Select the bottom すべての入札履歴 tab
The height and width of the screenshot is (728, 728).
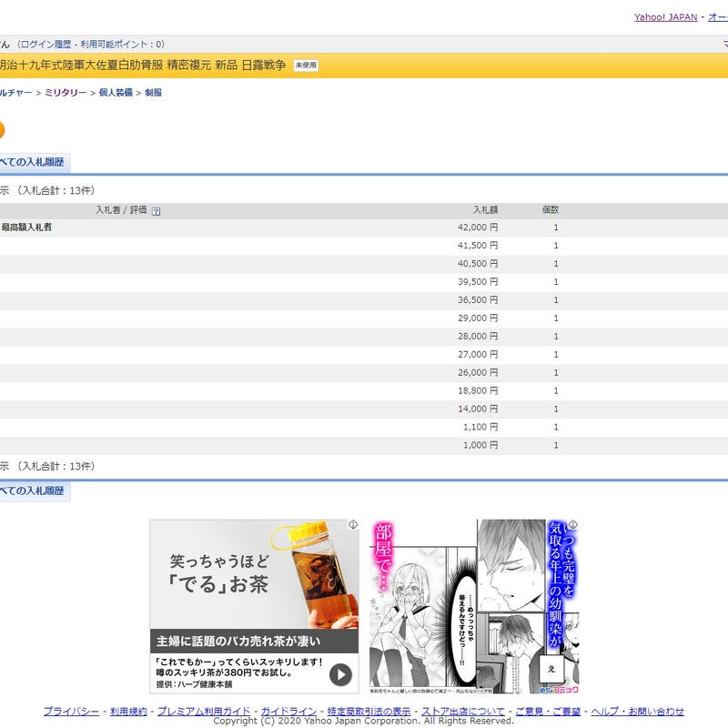tap(33, 490)
